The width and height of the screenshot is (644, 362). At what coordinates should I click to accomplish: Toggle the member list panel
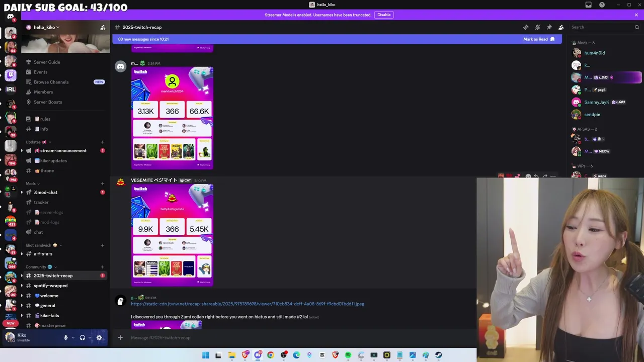point(561,27)
